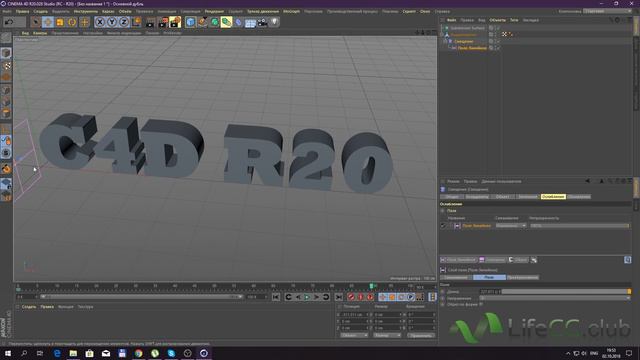The width and height of the screenshot is (640, 360).
Task: Click Применить button in coordinates panel
Action: [421, 335]
